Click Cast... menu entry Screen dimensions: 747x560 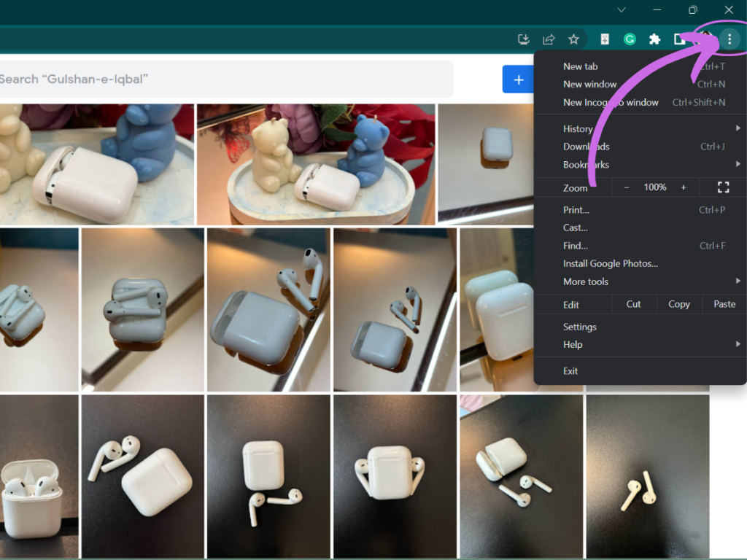point(575,227)
